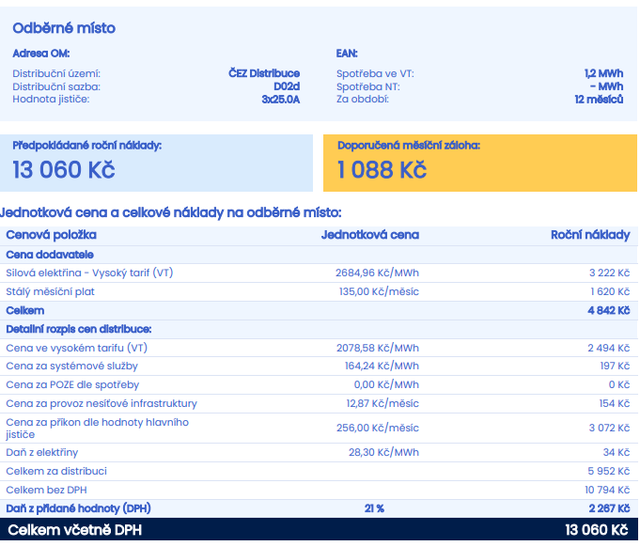Click the 'Distribuční sazba:' label
Image resolution: width=640 pixels, height=546 pixels.
click(x=56, y=87)
